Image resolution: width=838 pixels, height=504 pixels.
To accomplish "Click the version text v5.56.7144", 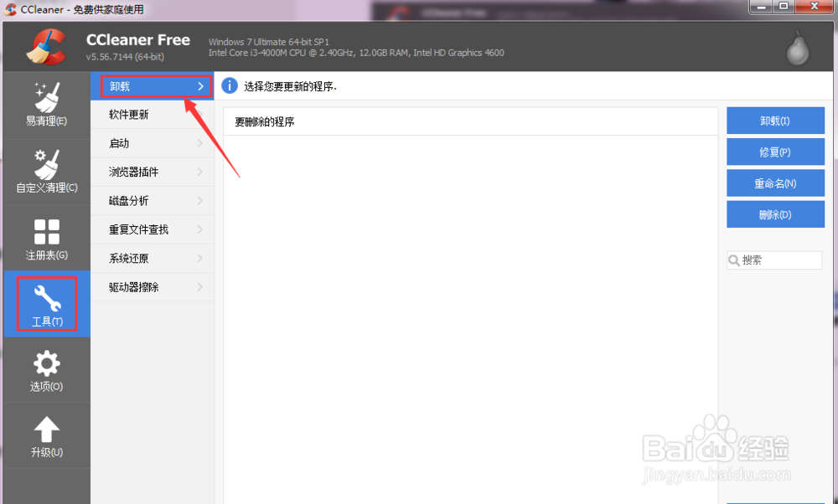I will (x=125, y=57).
